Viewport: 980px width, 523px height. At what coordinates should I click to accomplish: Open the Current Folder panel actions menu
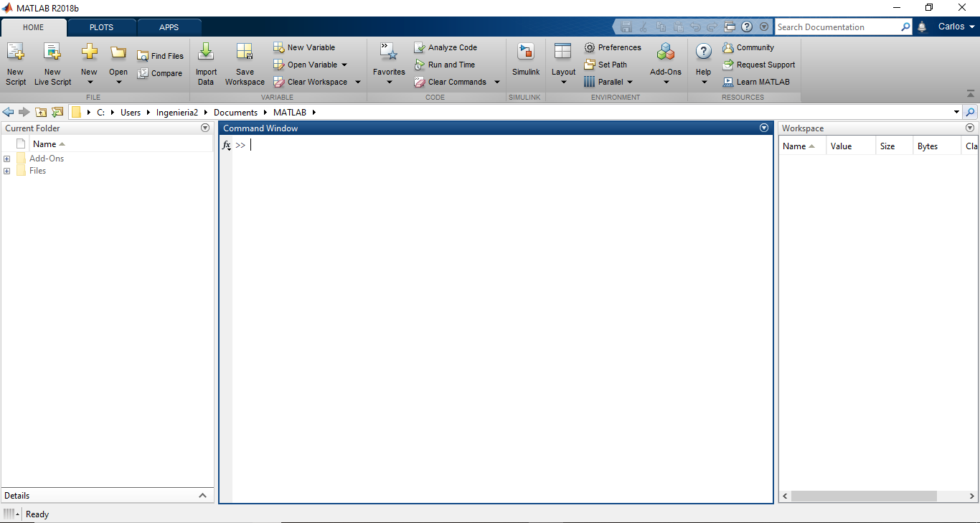205,128
